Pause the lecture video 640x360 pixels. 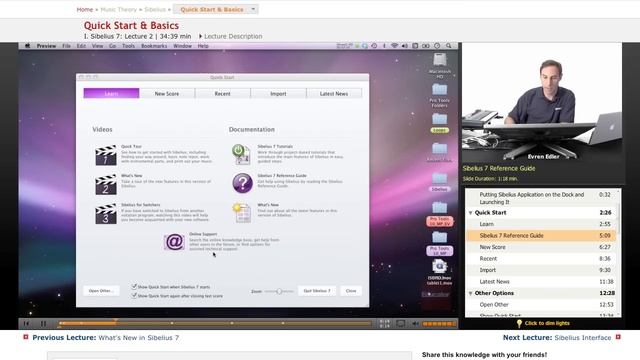pyautogui.click(x=43, y=324)
